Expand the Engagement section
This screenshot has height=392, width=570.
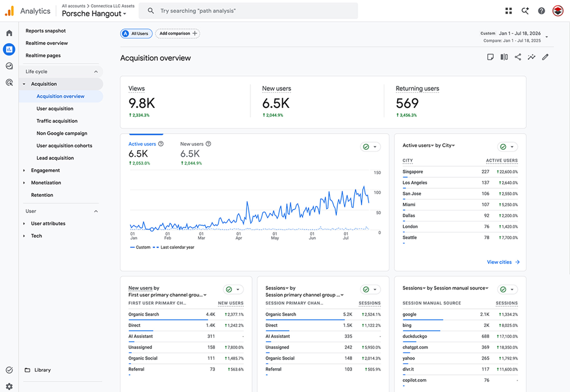point(24,170)
